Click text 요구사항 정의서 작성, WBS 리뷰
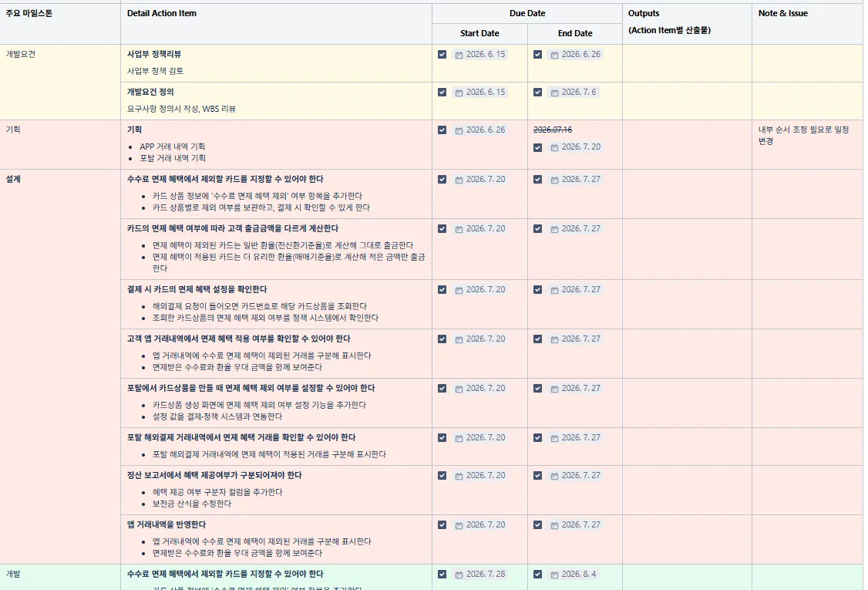This screenshot has width=868, height=590. pos(181,110)
